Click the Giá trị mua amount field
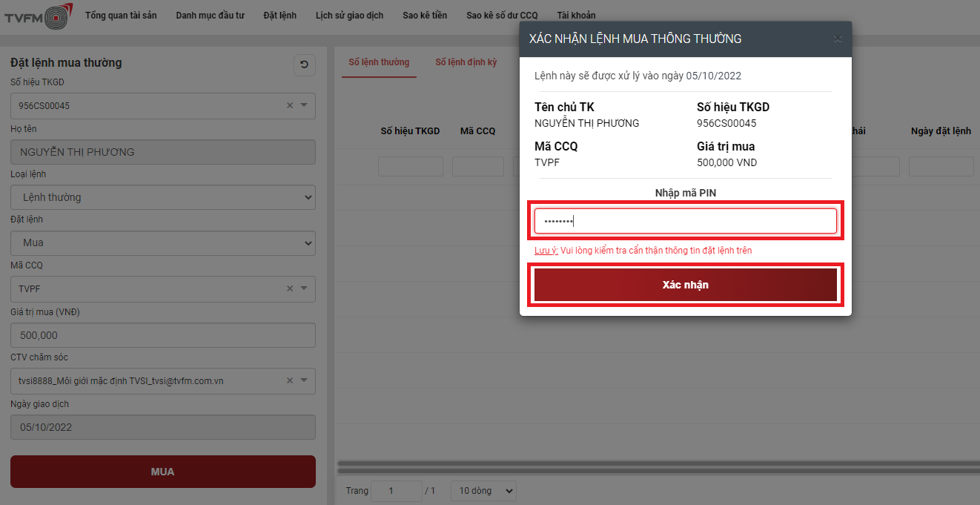 point(162,335)
